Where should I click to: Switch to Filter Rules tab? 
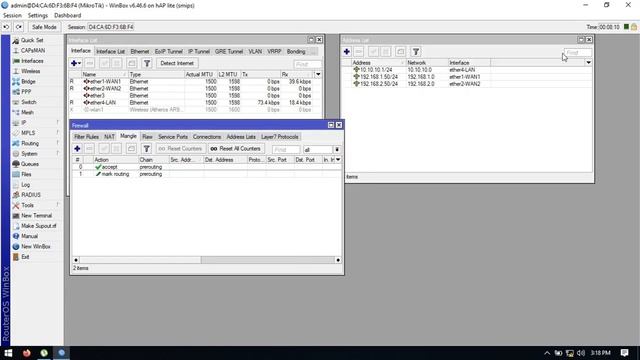pos(87,137)
